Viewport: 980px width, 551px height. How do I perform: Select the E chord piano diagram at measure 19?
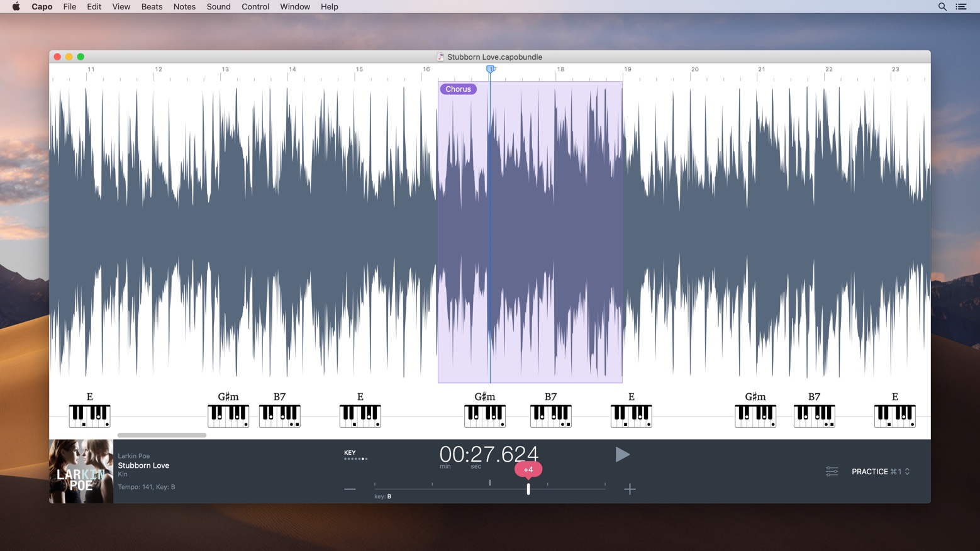632,416
